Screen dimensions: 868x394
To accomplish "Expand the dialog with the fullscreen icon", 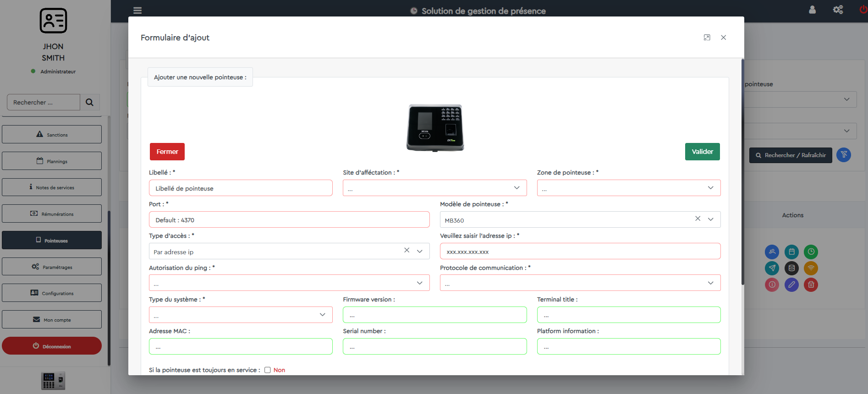I will pos(707,38).
